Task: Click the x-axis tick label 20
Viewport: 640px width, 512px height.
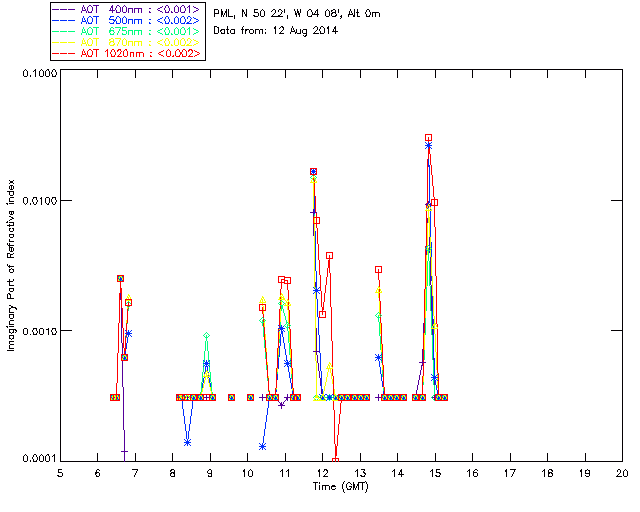Action: (x=622, y=473)
